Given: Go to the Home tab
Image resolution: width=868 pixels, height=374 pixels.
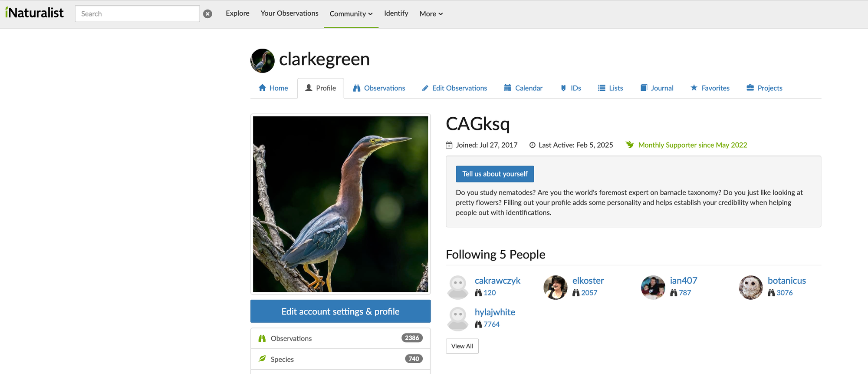Looking at the screenshot, I should point(273,88).
